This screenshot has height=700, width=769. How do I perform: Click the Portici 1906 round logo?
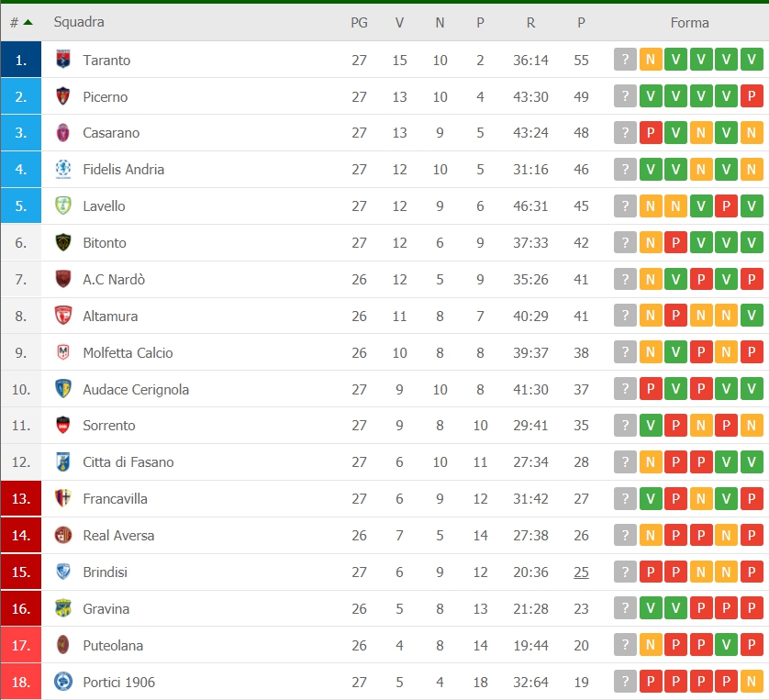pos(63,682)
